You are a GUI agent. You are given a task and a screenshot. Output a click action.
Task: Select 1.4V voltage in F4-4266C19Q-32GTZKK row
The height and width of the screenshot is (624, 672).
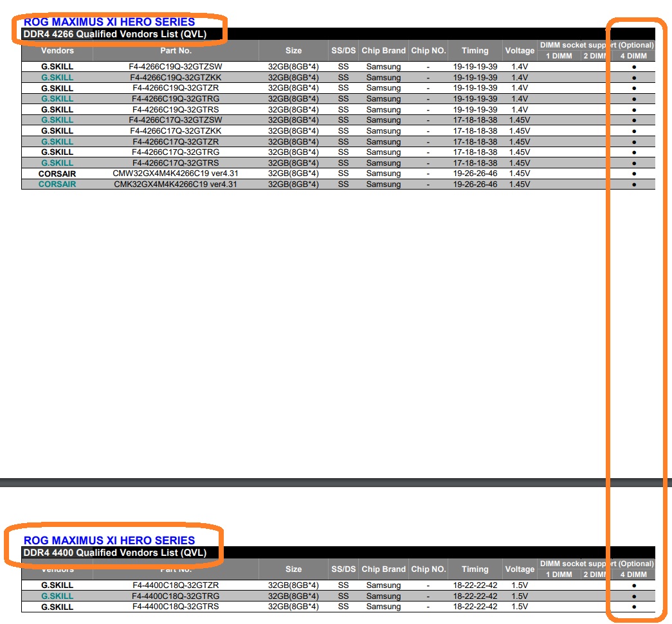click(x=520, y=78)
